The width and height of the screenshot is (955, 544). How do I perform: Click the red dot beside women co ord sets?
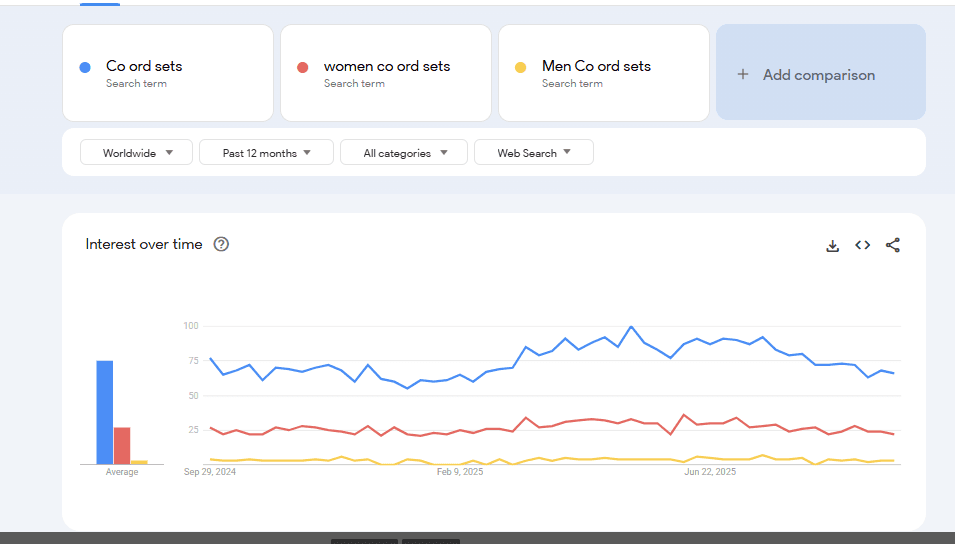pyautogui.click(x=303, y=67)
